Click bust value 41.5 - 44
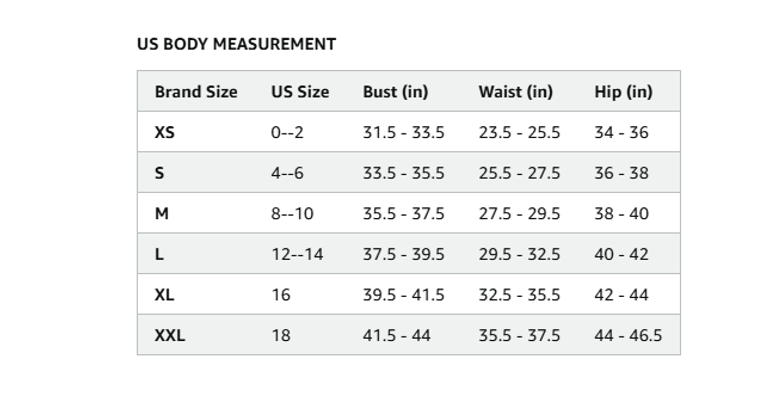 click(396, 335)
